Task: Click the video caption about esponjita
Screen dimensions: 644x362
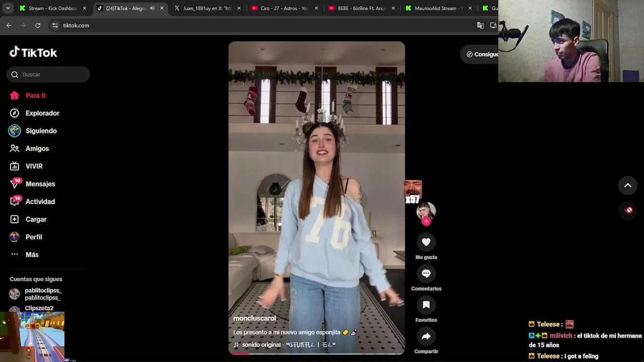Action: [295, 332]
